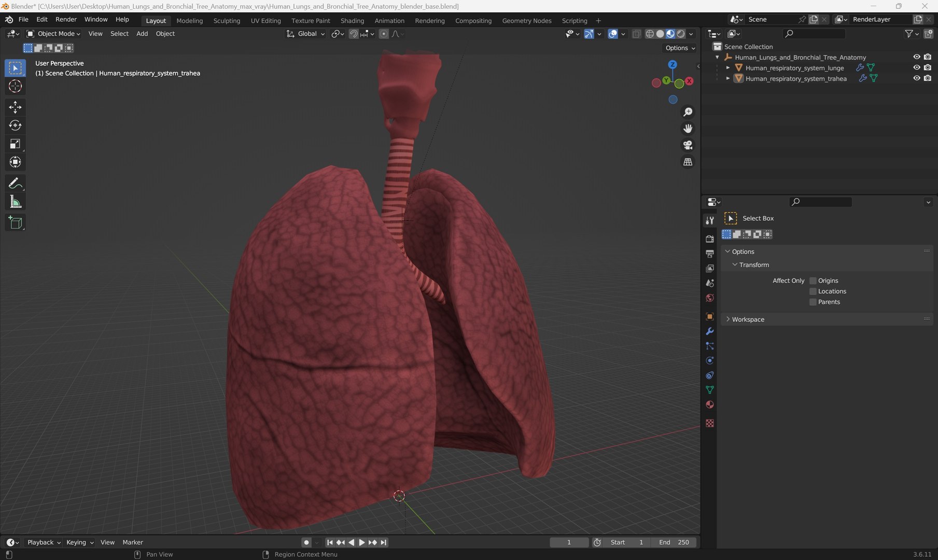Open the Material properties tab
938x560 pixels.
pos(709,404)
